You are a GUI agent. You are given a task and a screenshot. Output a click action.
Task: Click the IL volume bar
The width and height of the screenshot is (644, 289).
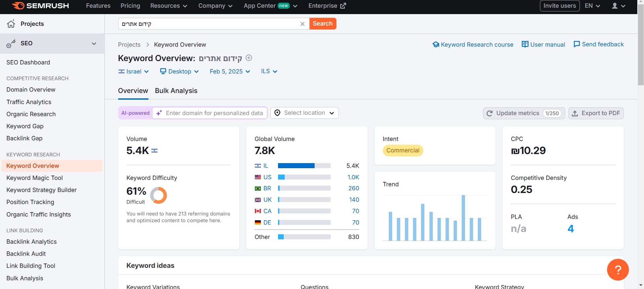304,166
